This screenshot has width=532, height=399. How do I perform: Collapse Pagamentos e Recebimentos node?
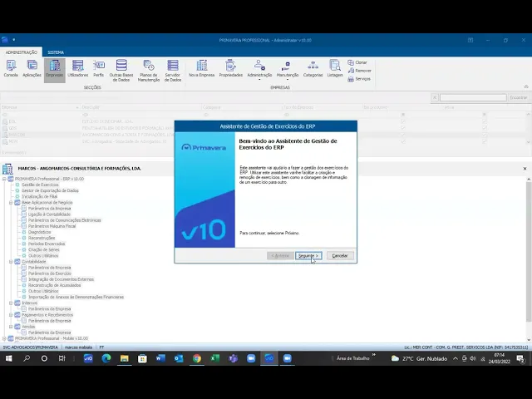coord(11,315)
